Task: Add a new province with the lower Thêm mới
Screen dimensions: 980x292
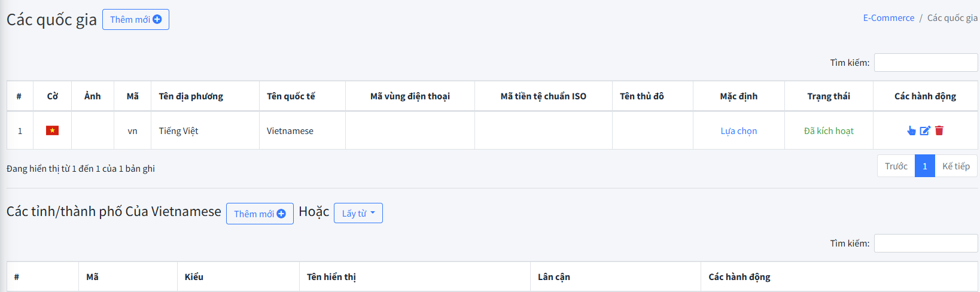Action: point(260,214)
